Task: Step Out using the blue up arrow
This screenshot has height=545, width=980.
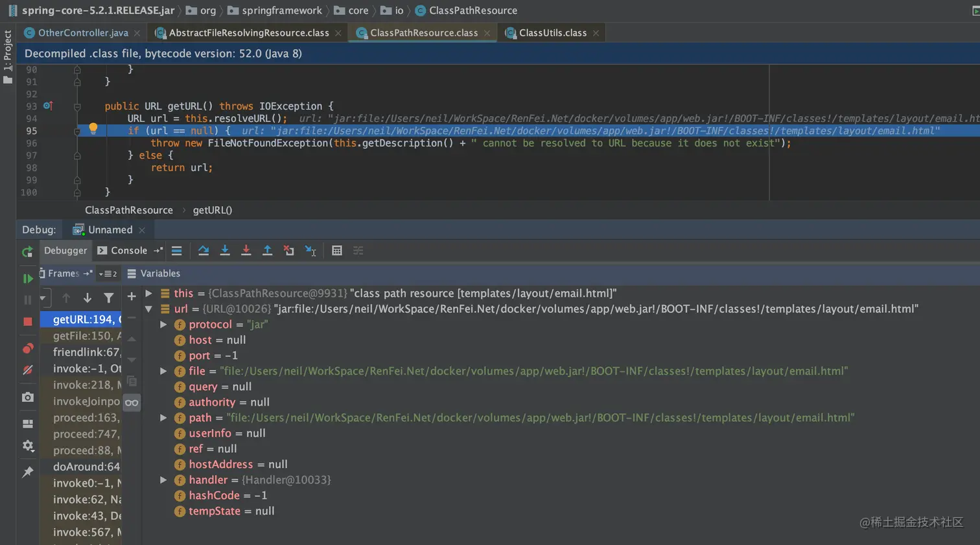Action: point(267,251)
